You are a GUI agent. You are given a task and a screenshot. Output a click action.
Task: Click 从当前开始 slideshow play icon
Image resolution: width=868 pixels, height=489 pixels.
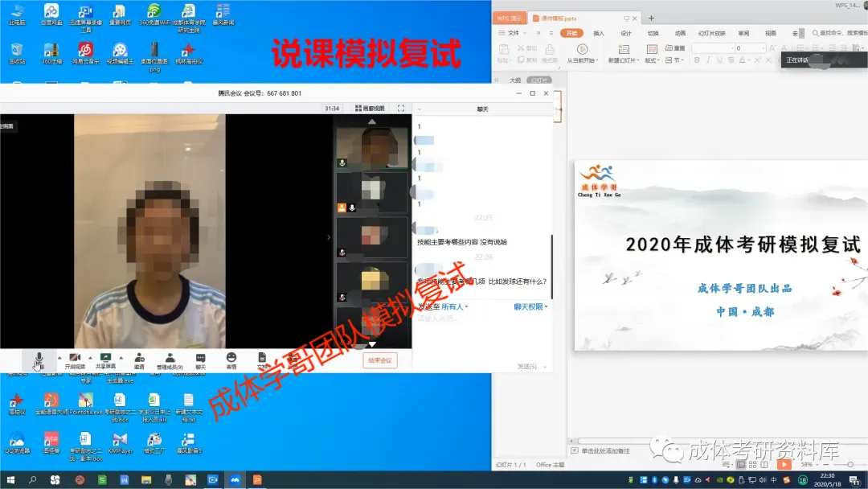tap(582, 49)
